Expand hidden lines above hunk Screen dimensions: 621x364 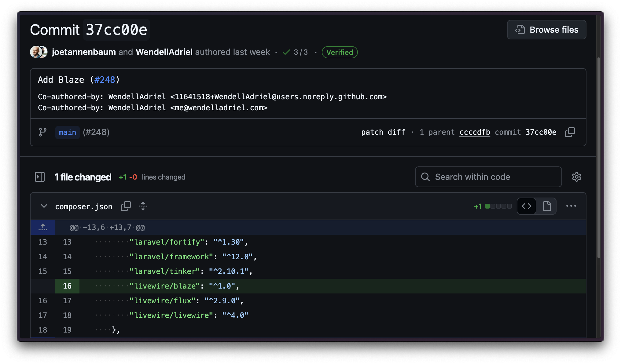43,227
